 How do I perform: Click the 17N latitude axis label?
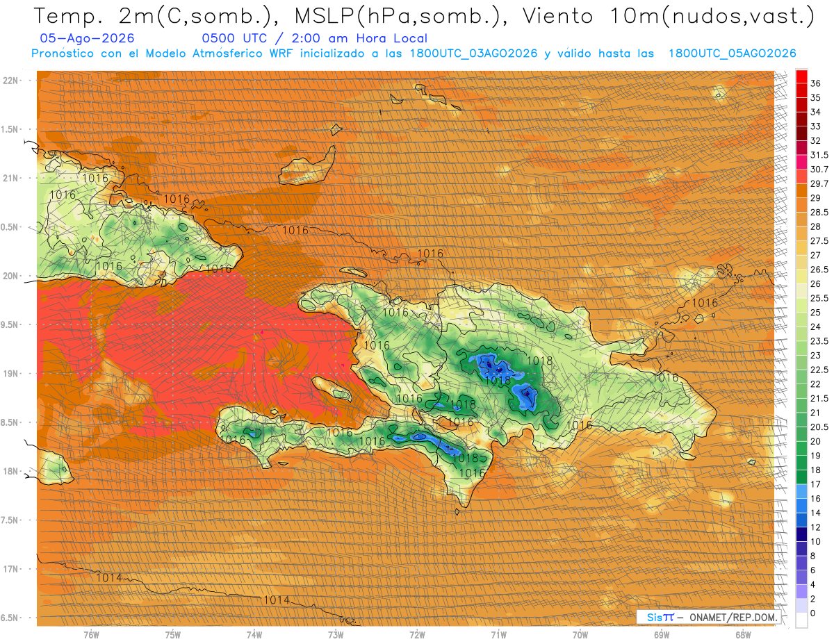tap(10, 569)
